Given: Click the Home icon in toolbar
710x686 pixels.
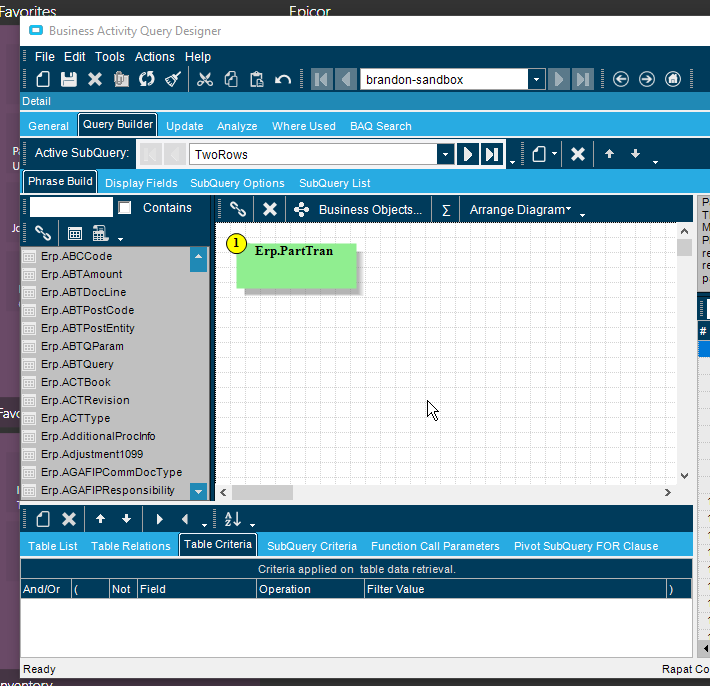Looking at the screenshot, I should tap(673, 80).
